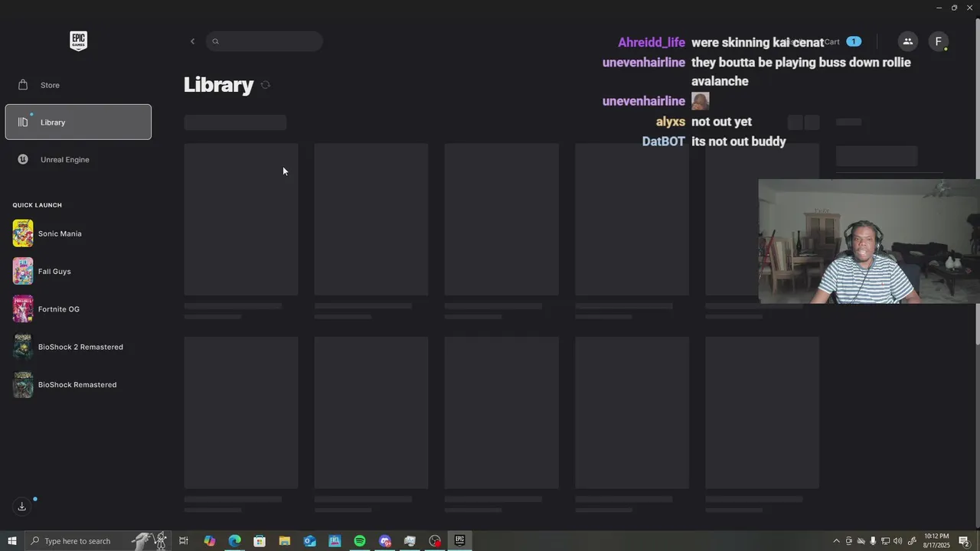Select the Library menu item
The height and width of the screenshot is (551, 980).
78,122
